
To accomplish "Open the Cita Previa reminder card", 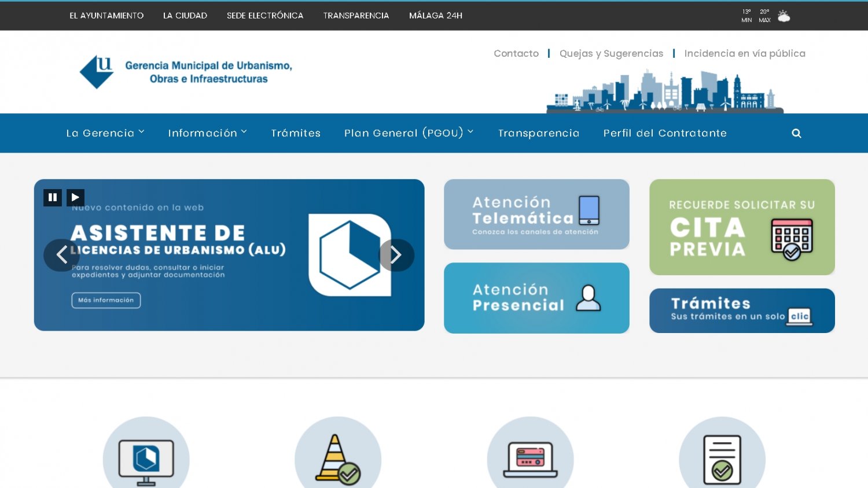I will (742, 227).
